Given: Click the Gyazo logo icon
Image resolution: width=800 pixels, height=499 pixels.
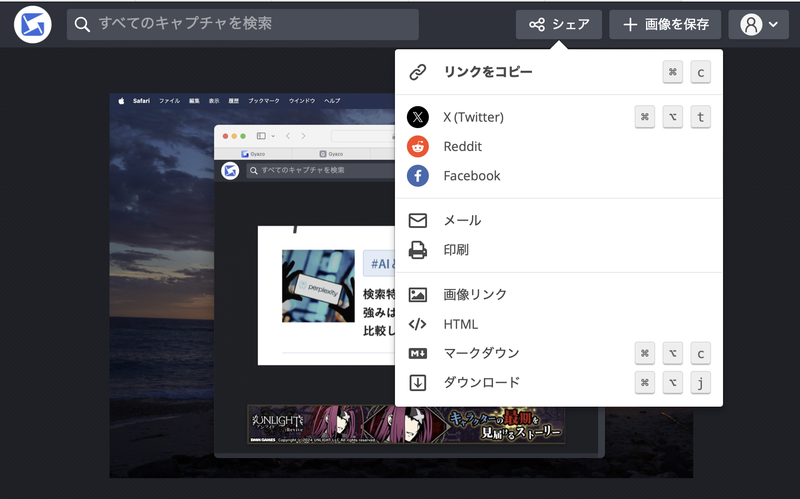Looking at the screenshot, I should [33, 24].
